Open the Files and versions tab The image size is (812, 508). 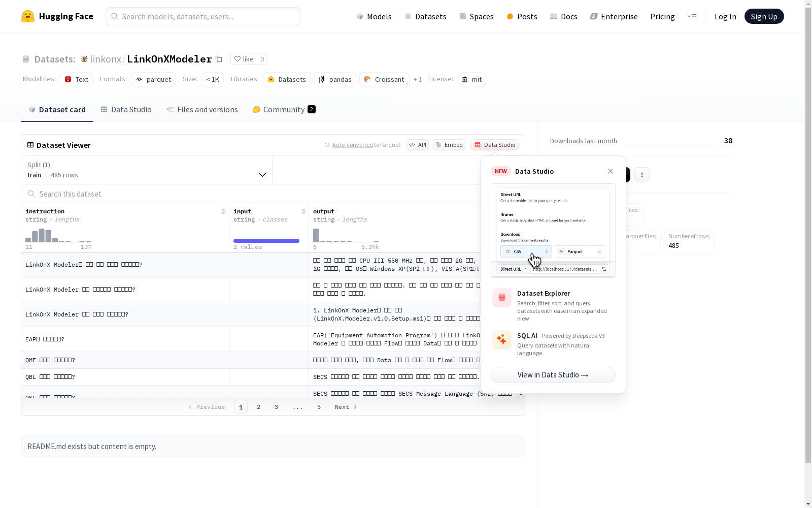(202, 110)
